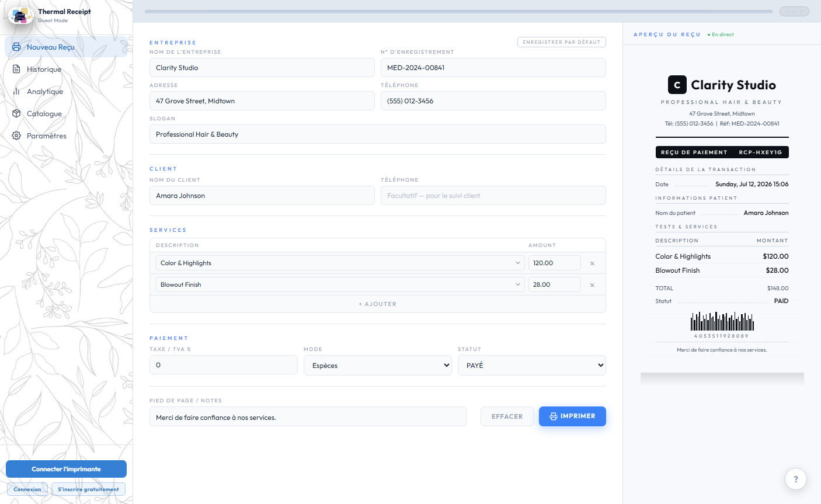Viewport: 821px width, 504px height.
Task: Remove the Color & Highlights service row
Action: [x=592, y=263]
